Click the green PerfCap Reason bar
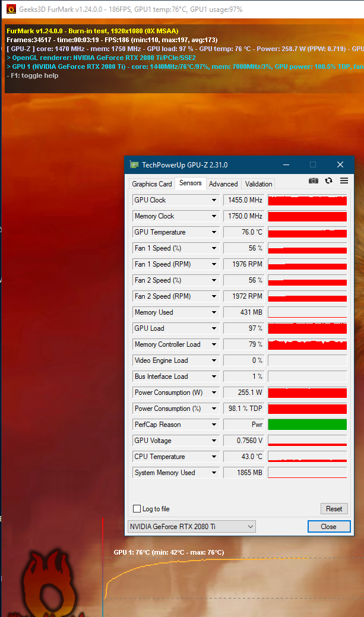Image resolution: width=364 pixels, height=617 pixels. click(308, 425)
